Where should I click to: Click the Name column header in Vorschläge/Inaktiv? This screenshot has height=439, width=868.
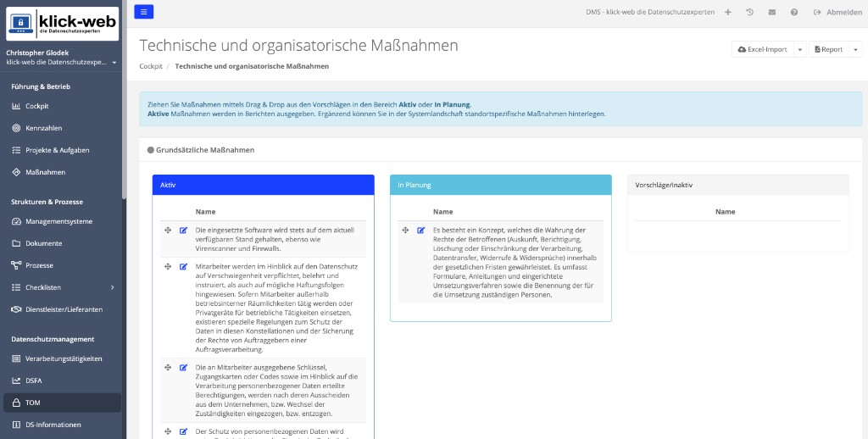[x=726, y=212]
